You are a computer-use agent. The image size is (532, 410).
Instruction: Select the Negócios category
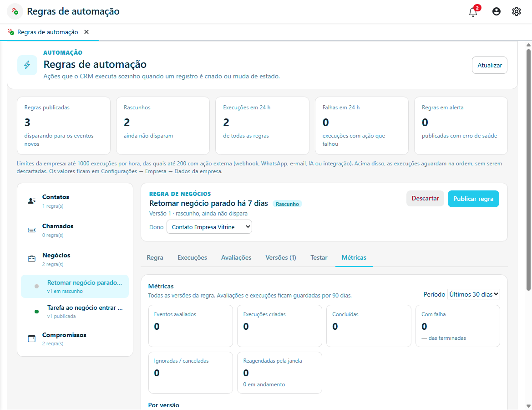[75, 259]
